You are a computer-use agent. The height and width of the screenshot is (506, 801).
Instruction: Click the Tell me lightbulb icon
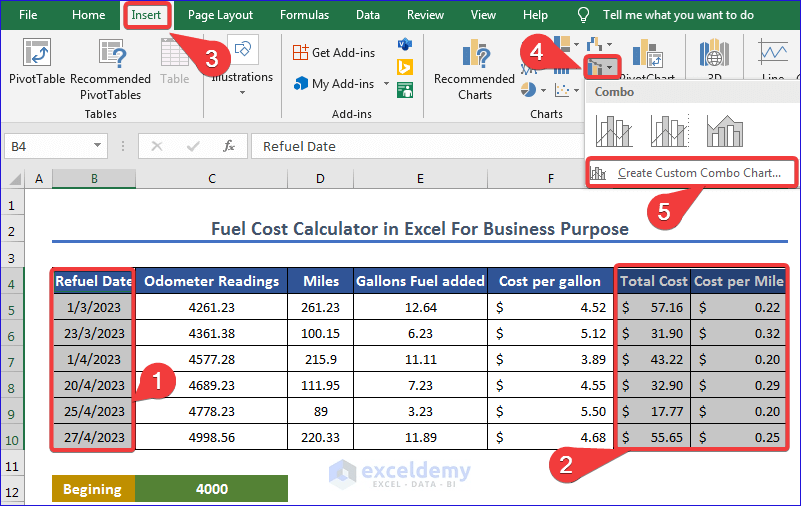[x=583, y=15]
